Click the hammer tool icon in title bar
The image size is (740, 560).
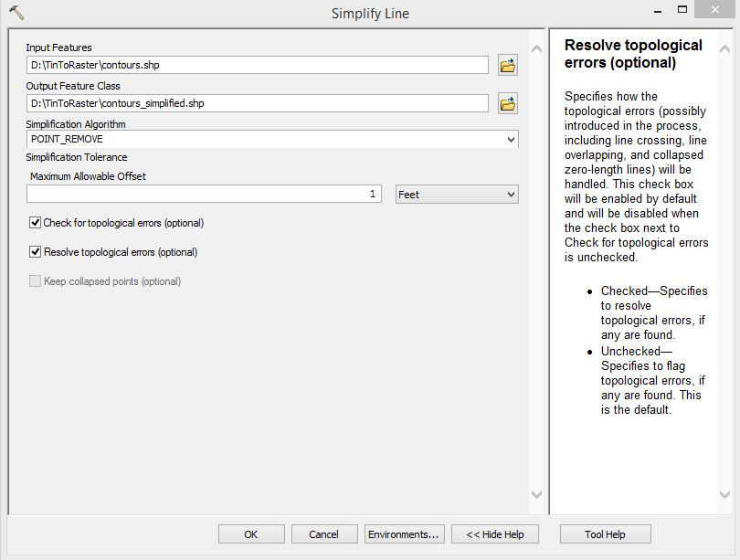point(16,13)
